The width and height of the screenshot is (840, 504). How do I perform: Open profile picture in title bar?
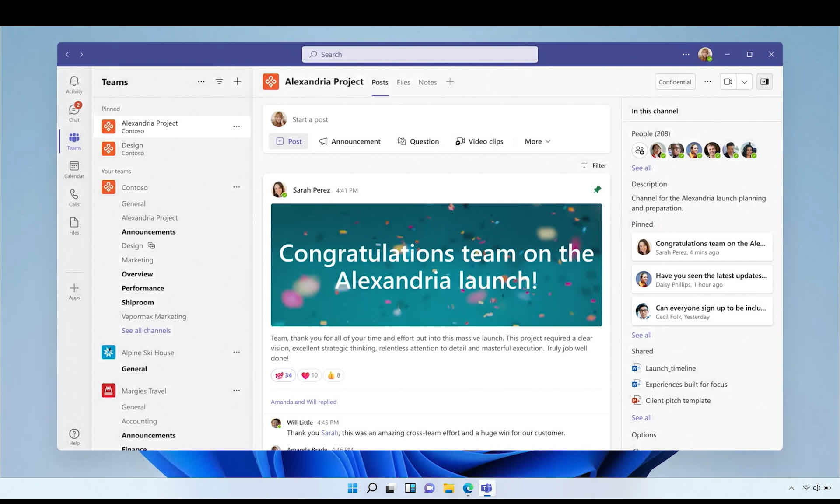[705, 54]
